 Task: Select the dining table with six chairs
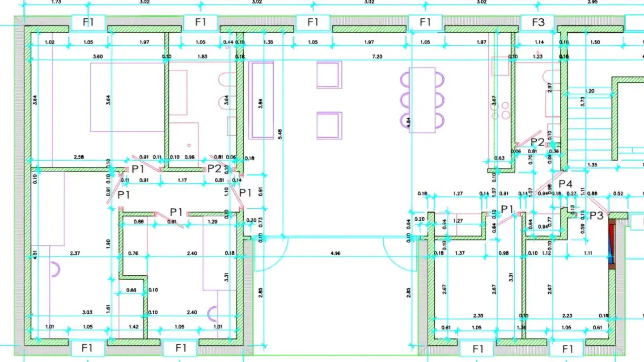(x=422, y=100)
